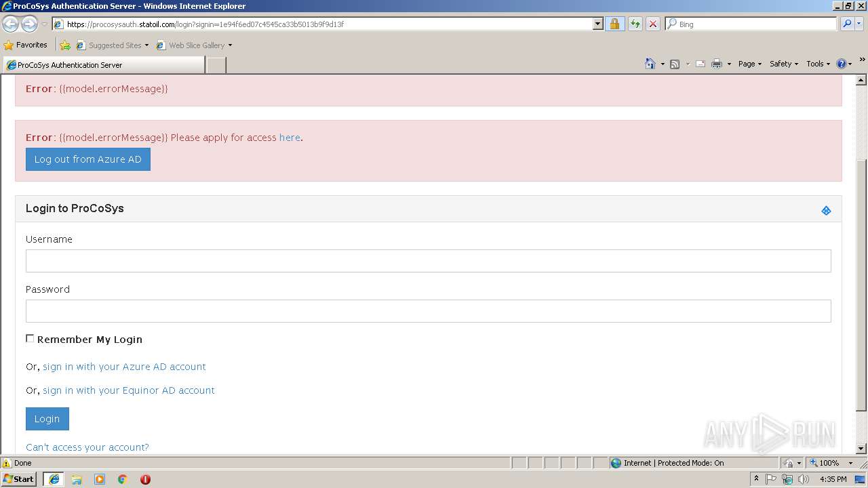Click the vertical scrollbar down arrow
Screen dimensions: 868x488
coord(861,448)
